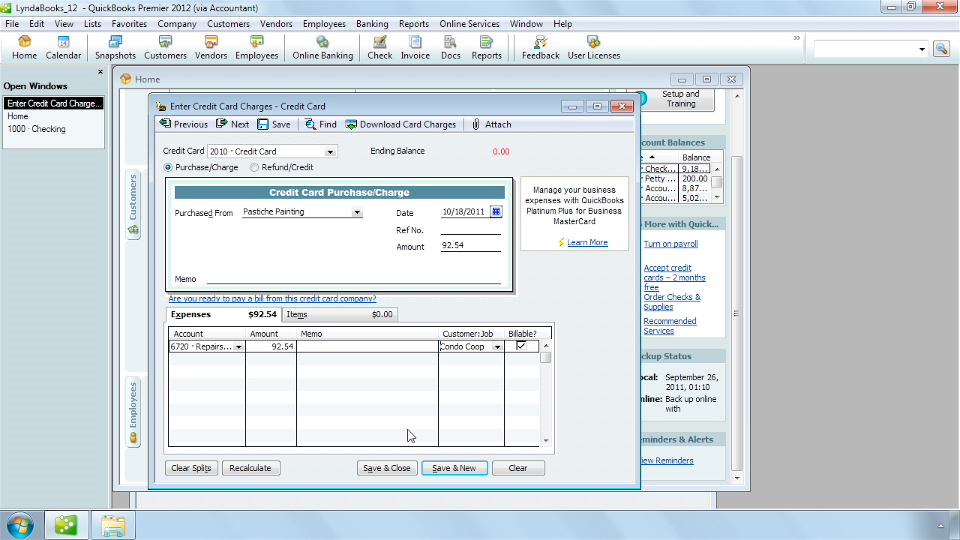This screenshot has height=540, width=960.
Task: Click the Ref No. input field
Action: click(x=470, y=230)
